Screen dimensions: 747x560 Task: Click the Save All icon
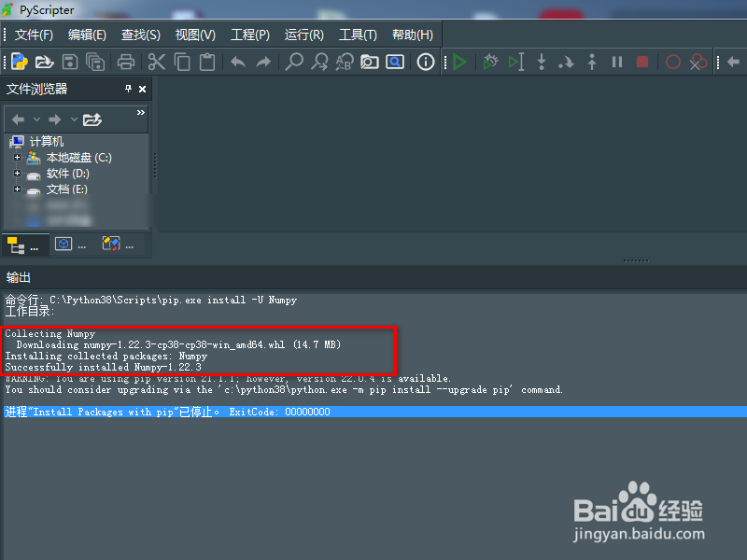95,62
